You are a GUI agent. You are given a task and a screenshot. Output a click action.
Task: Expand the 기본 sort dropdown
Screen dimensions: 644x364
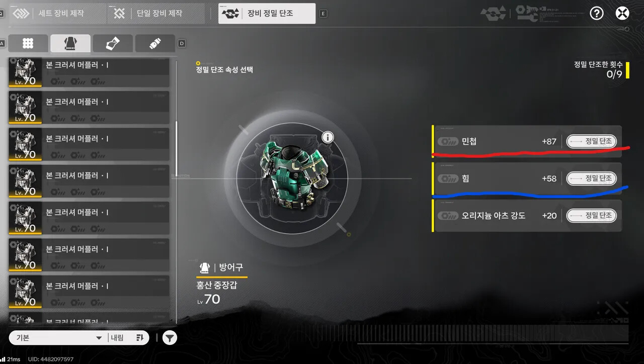[x=58, y=338]
